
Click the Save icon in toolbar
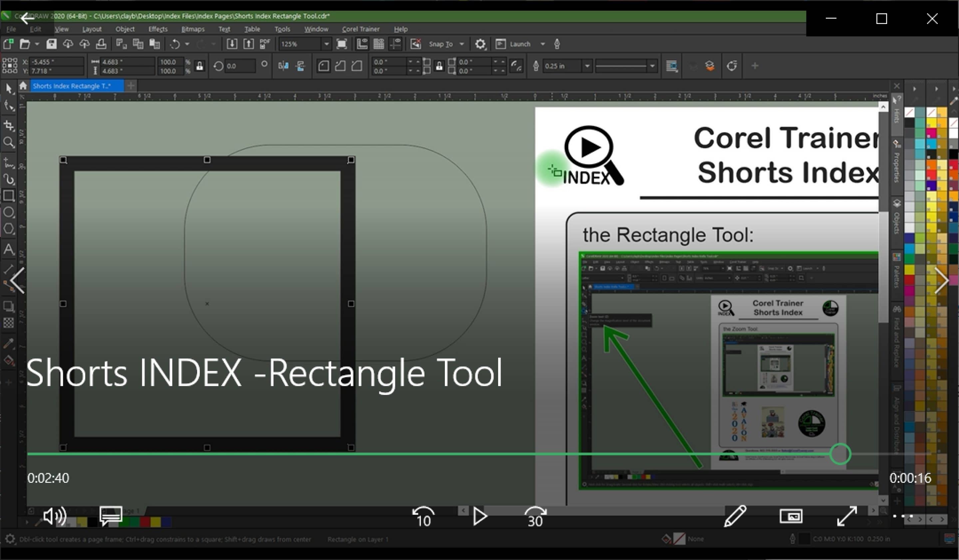51,44
